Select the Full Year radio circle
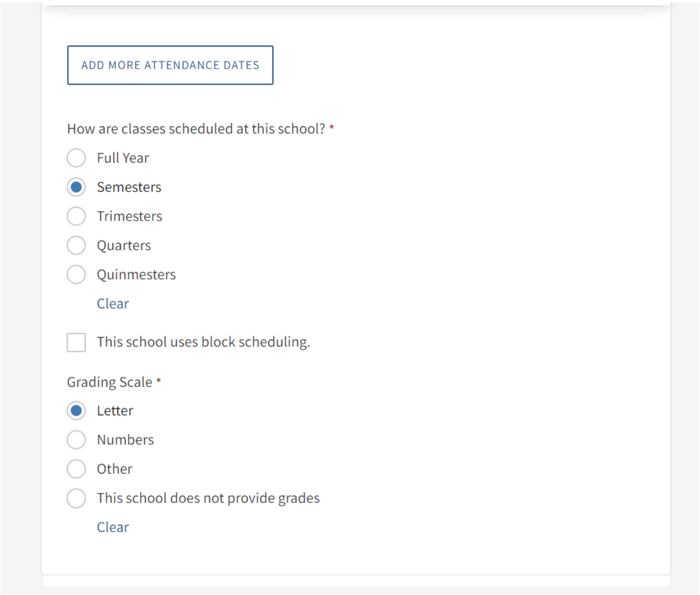The width and height of the screenshot is (700, 595). point(76,158)
